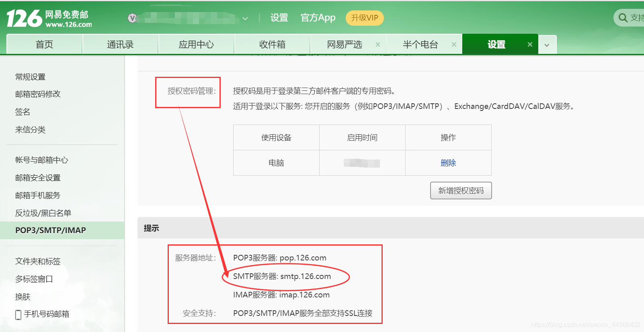
Task: Click the SMTP服务器 smtp.126.com text
Action: 282,276
